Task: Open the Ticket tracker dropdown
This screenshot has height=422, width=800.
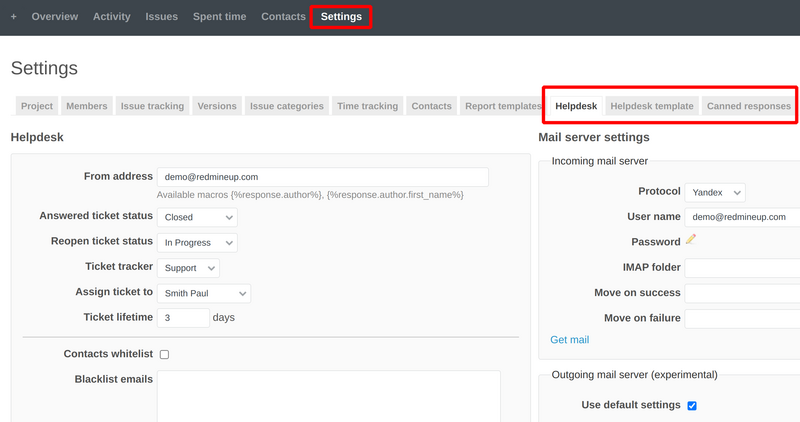Action: [188, 267]
